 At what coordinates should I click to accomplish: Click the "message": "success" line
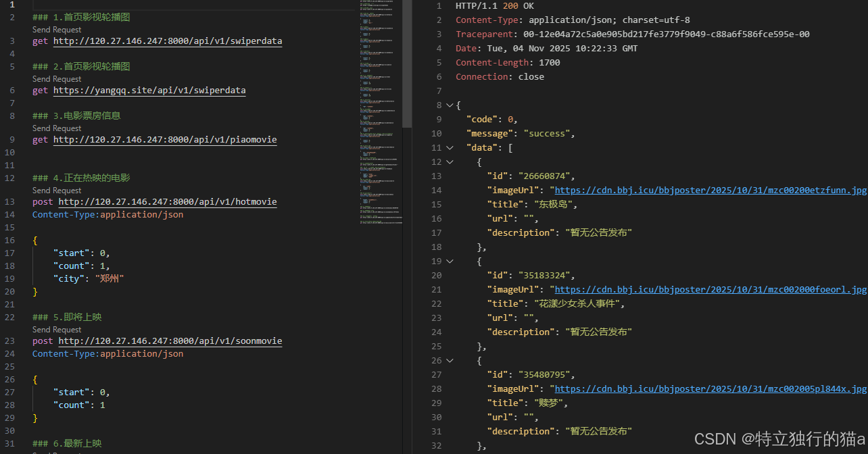pyautogui.click(x=521, y=134)
